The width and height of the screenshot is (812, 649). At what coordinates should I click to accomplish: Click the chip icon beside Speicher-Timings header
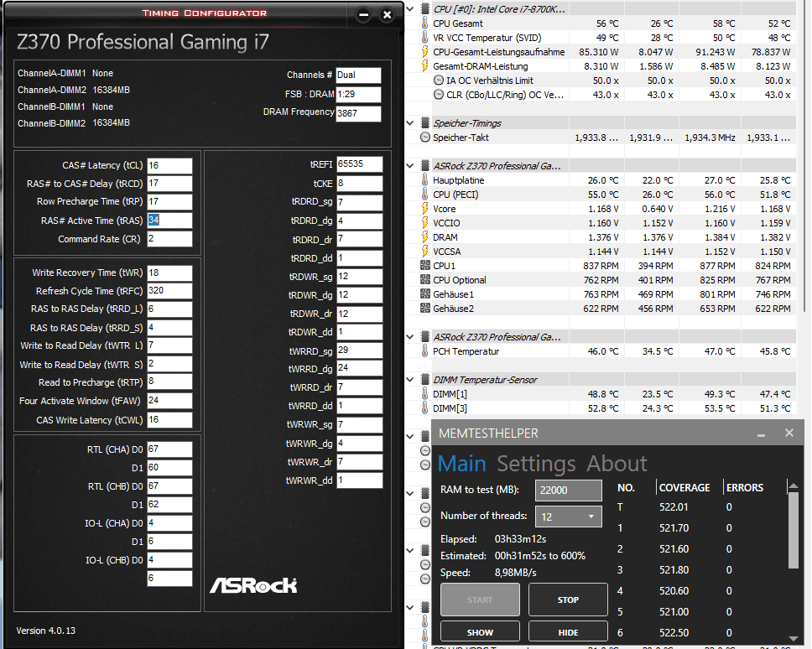click(x=425, y=123)
